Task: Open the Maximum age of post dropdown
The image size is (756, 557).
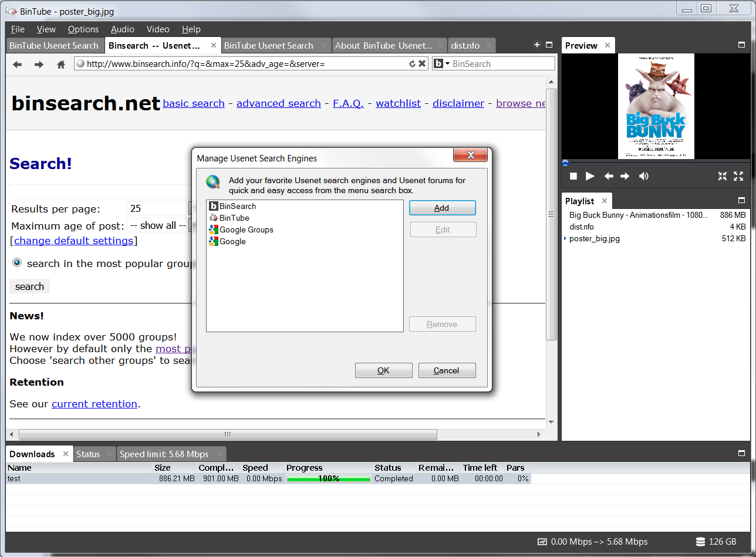Action: point(160,225)
